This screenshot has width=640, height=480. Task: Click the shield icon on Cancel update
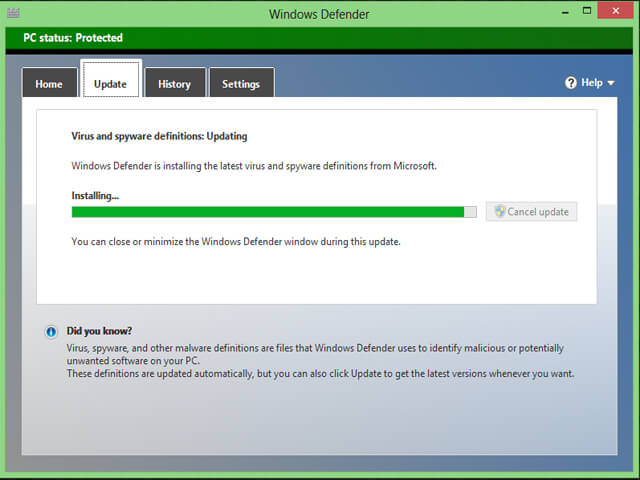[500, 211]
